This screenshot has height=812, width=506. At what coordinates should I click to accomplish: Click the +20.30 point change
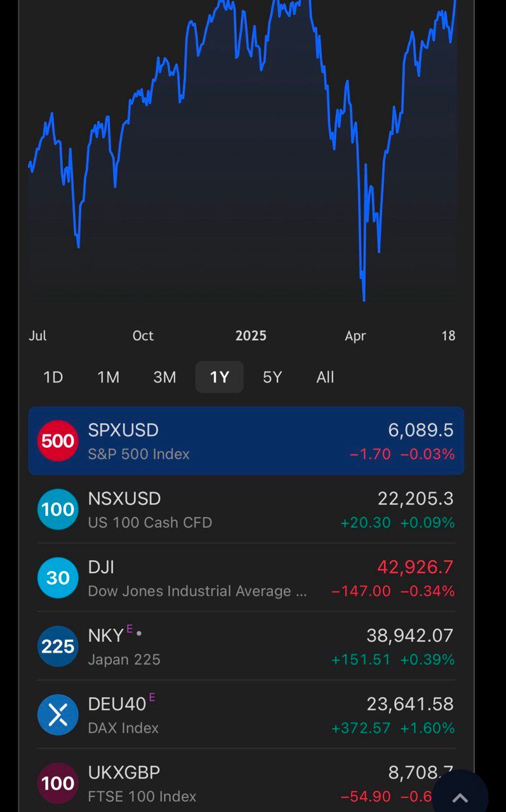tap(366, 523)
